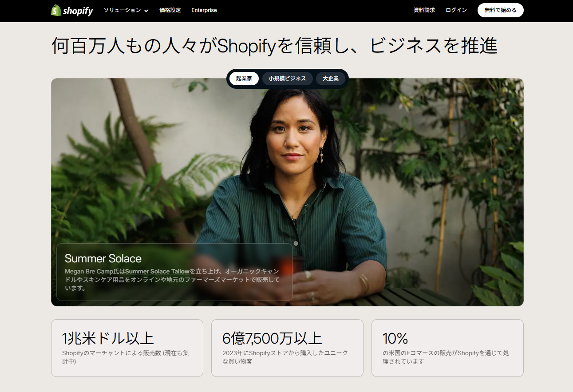The width and height of the screenshot is (573, 392).
Task: Click the shopify wordmark in header
Action: pyautogui.click(x=78, y=11)
